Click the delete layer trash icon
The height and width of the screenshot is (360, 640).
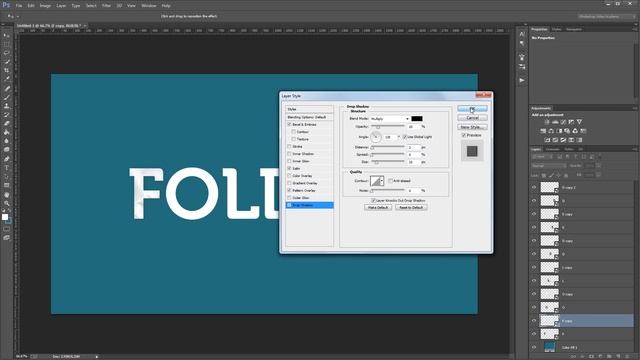coord(627,357)
